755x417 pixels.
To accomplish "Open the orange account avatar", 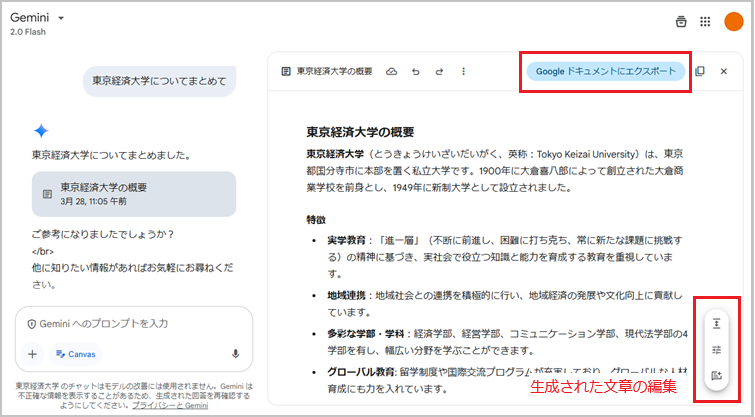I will 733,22.
